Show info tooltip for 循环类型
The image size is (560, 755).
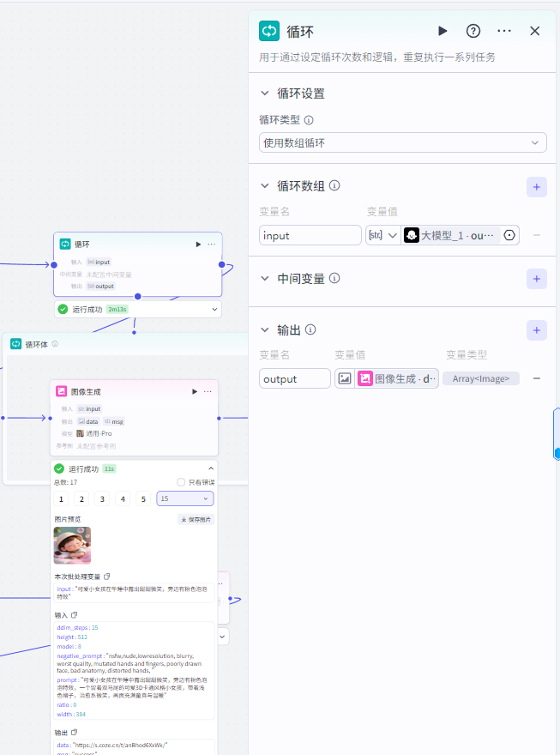pyautogui.click(x=309, y=120)
